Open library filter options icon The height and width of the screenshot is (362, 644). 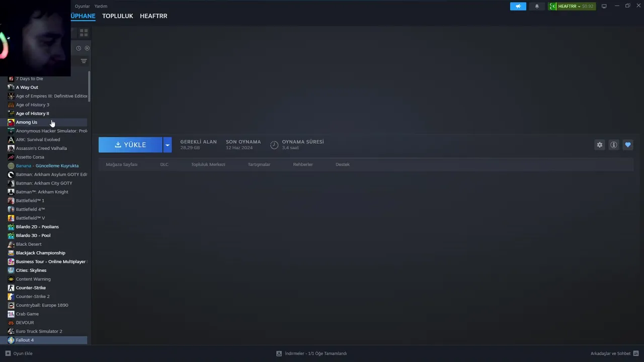(x=84, y=61)
